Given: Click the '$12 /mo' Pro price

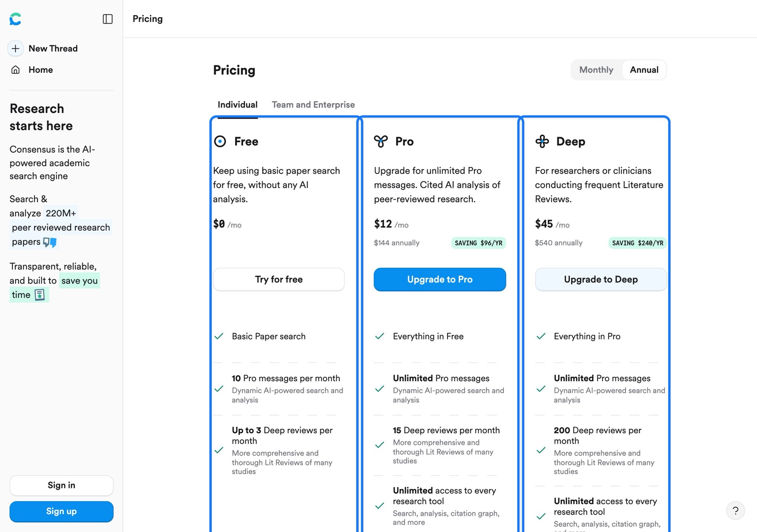Looking at the screenshot, I should [x=391, y=224].
